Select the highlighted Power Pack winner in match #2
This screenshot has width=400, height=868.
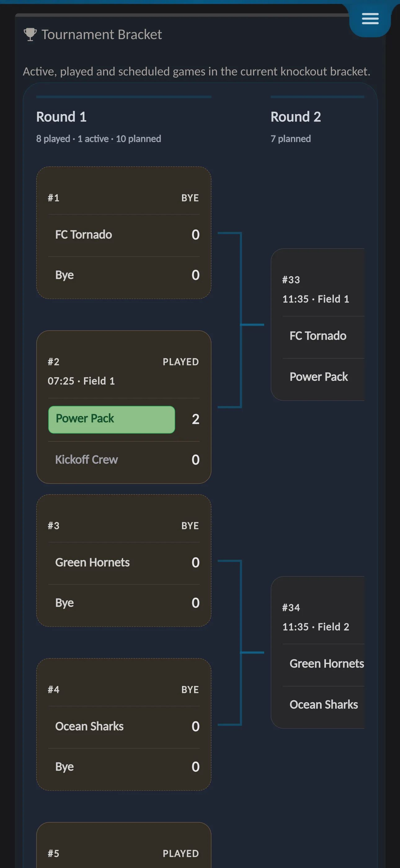(x=111, y=419)
